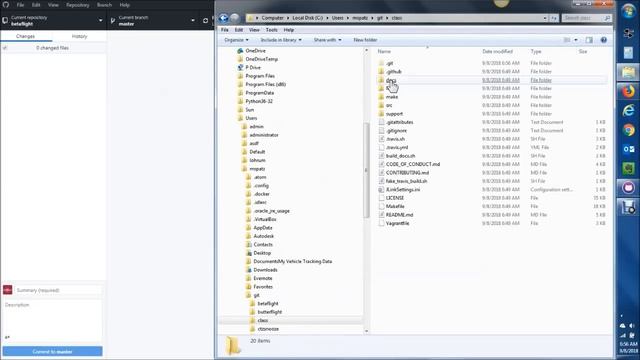Click the fetch origin sync icon
The height and width of the screenshot is (360, 640).
click(205, 20)
